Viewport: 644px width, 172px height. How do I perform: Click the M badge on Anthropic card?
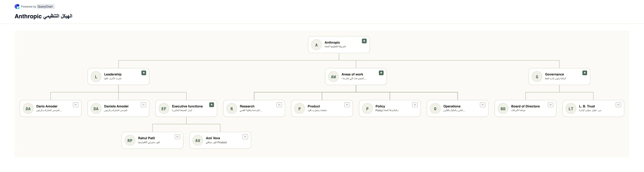364,41
